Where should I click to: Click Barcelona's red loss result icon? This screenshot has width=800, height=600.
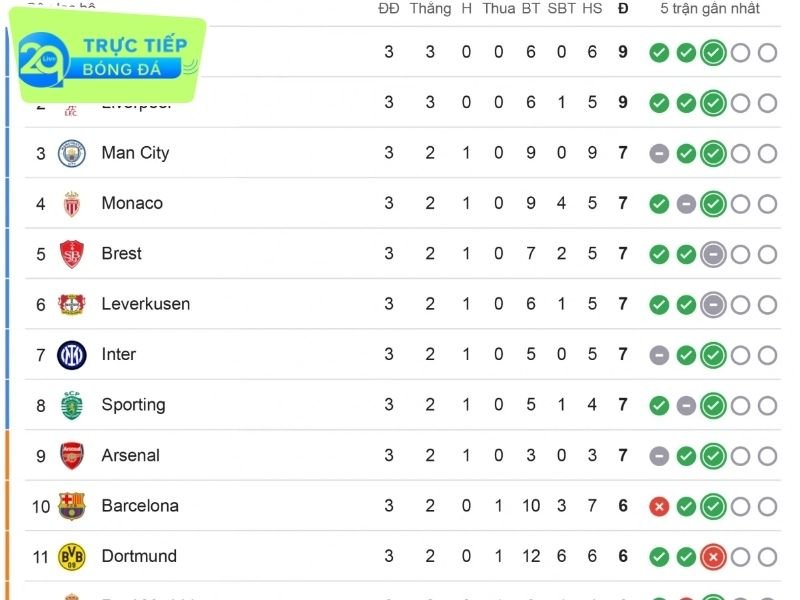(x=659, y=507)
